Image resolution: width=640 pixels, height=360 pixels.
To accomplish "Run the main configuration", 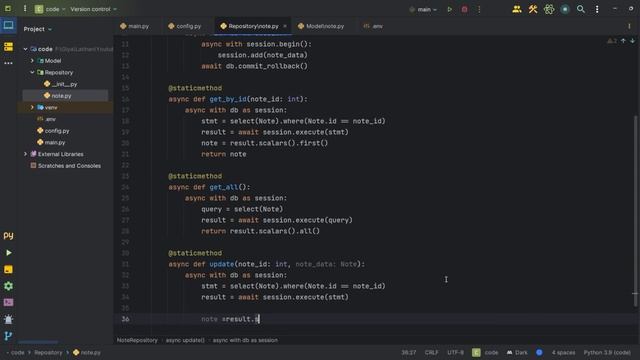I will [x=449, y=9].
